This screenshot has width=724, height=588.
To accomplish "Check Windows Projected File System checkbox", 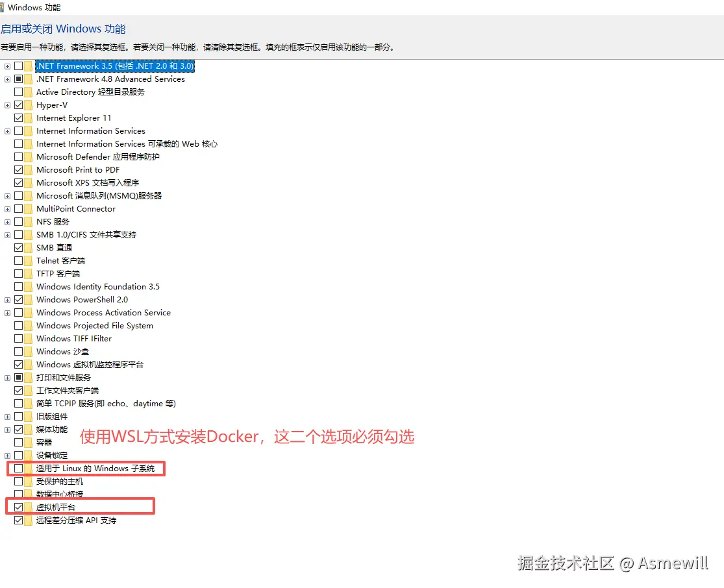I will click(18, 326).
